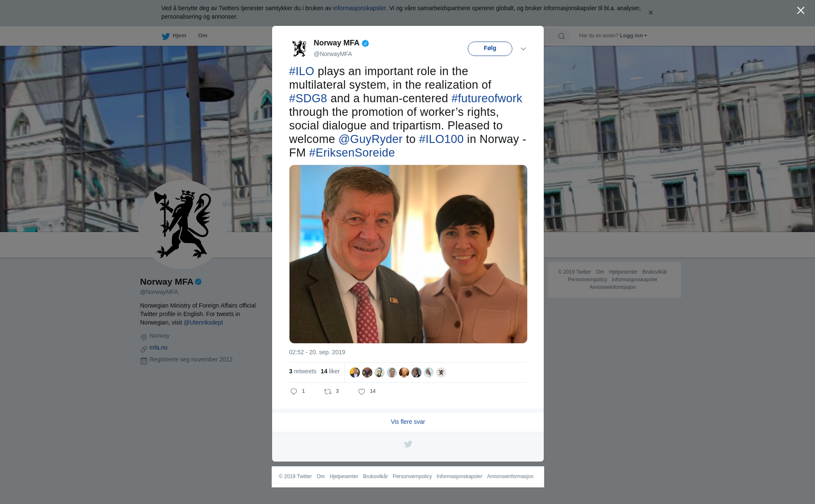Open @NorwayMFA handle in tweet header

(333, 54)
